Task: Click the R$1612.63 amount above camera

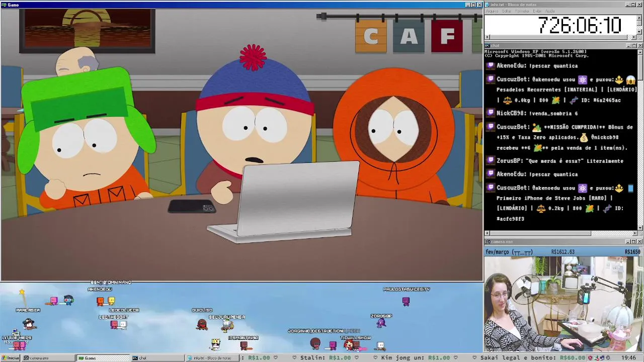Action: click(562, 252)
